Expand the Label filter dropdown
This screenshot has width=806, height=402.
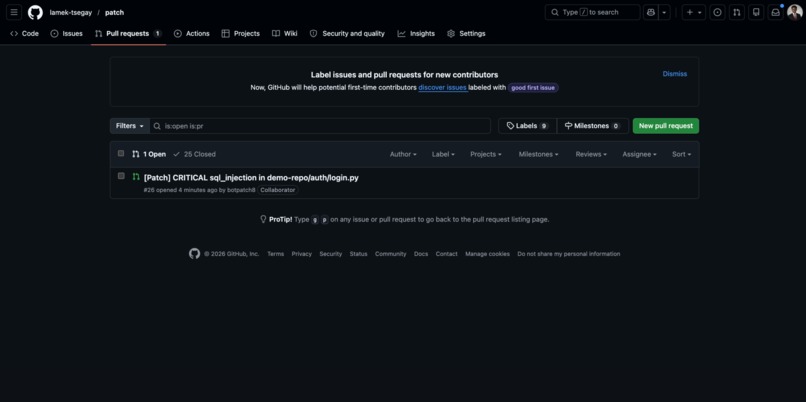pyautogui.click(x=443, y=154)
